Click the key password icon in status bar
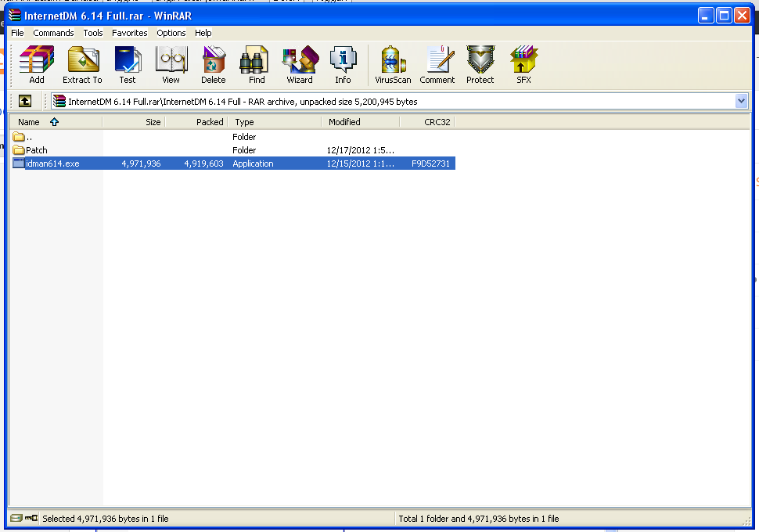 click(31, 518)
